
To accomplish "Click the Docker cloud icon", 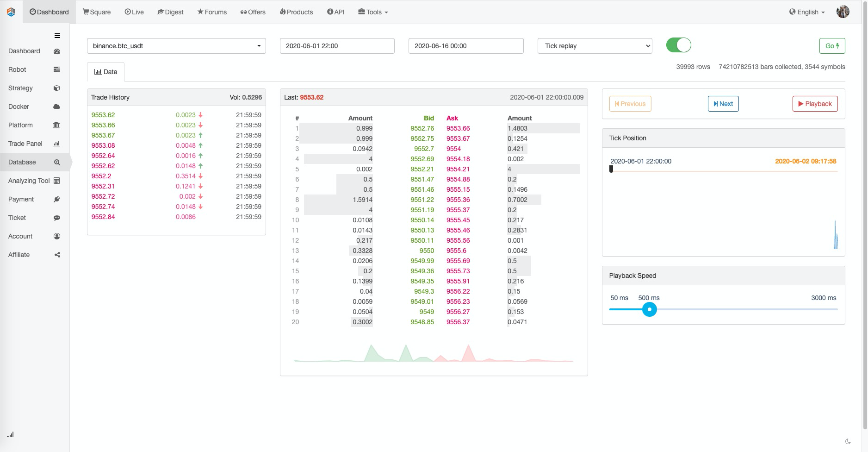I will click(57, 107).
